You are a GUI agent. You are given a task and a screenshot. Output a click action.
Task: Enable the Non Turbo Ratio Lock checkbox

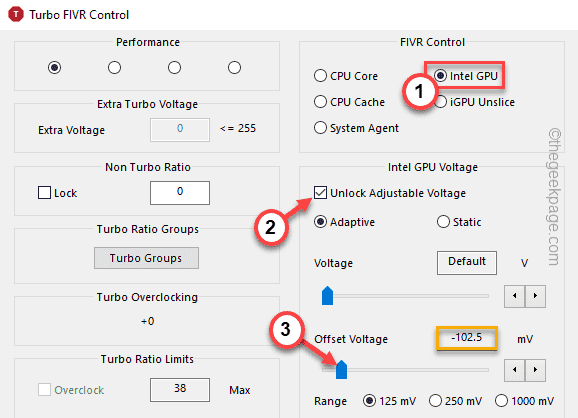coord(45,192)
